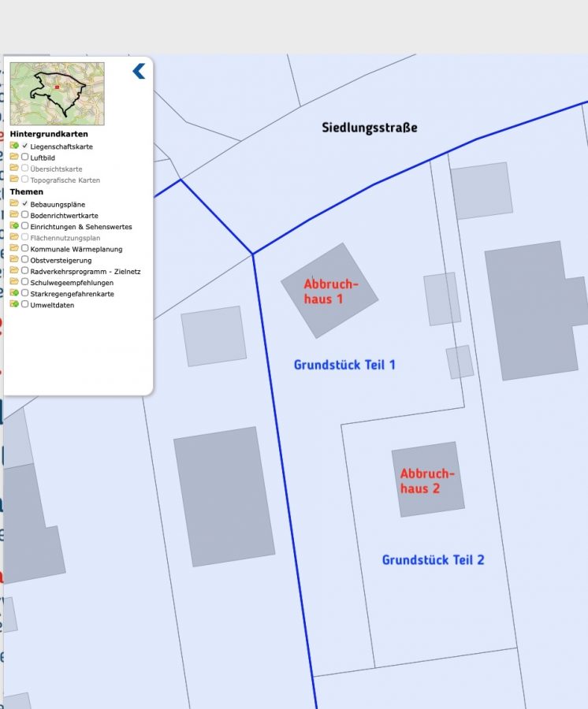Click the folder icon beside Bebauungspläne
Viewport: 588px width, 709px height.
point(14,203)
